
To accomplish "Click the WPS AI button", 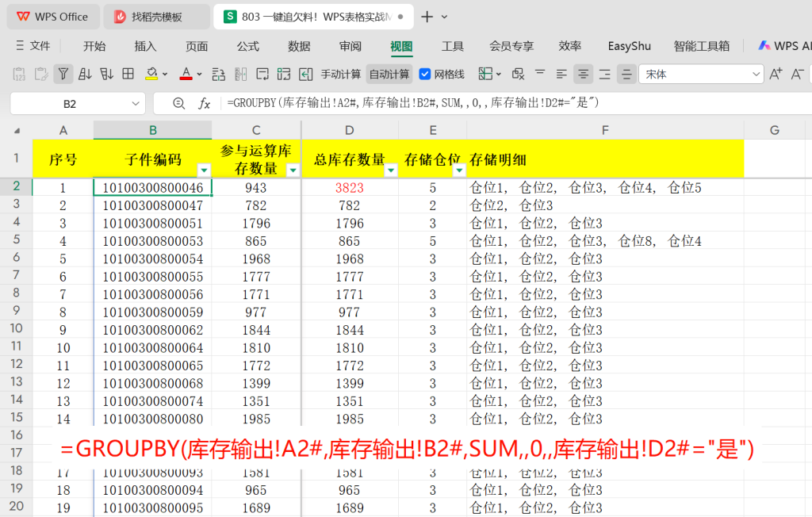I will click(784, 45).
